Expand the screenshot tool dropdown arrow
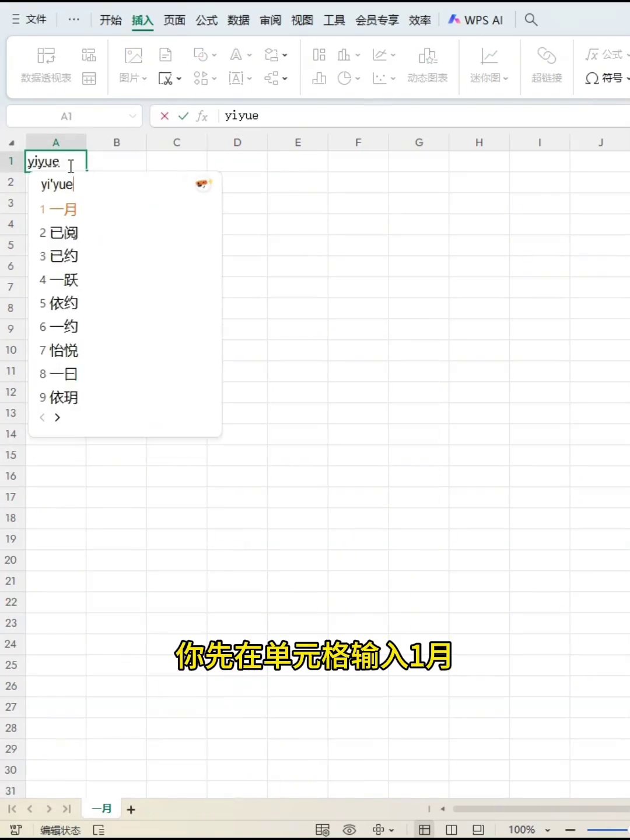This screenshot has width=630, height=840. 179,78
